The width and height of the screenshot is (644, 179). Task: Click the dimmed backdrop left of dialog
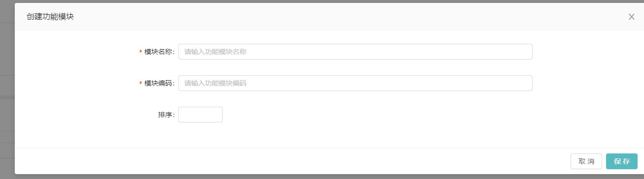[x=7, y=89]
